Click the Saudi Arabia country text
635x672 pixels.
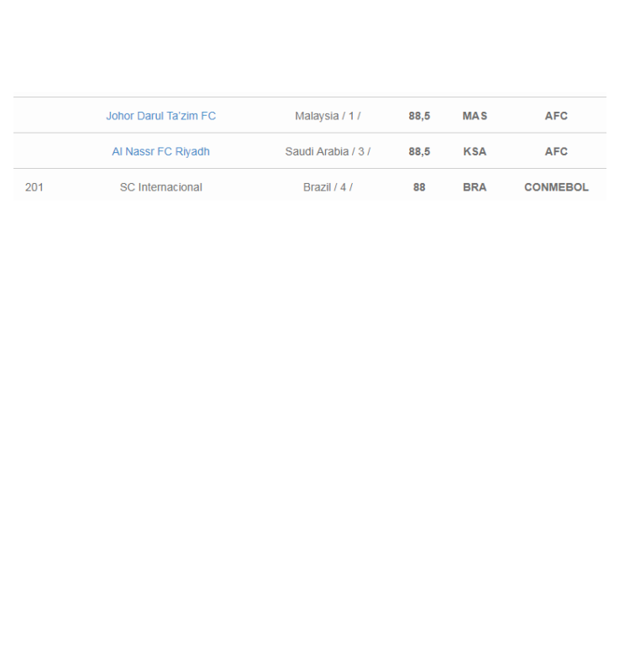[317, 152]
